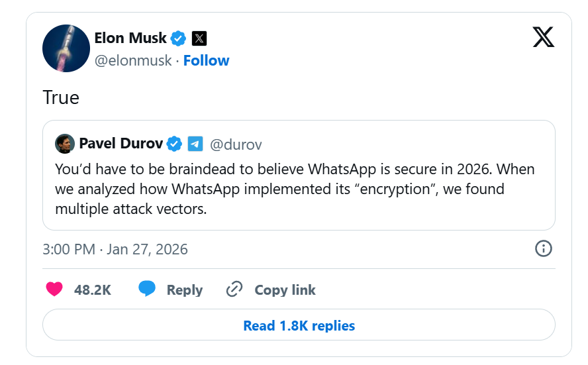
Task: Click the chain link icon
Action: click(234, 289)
